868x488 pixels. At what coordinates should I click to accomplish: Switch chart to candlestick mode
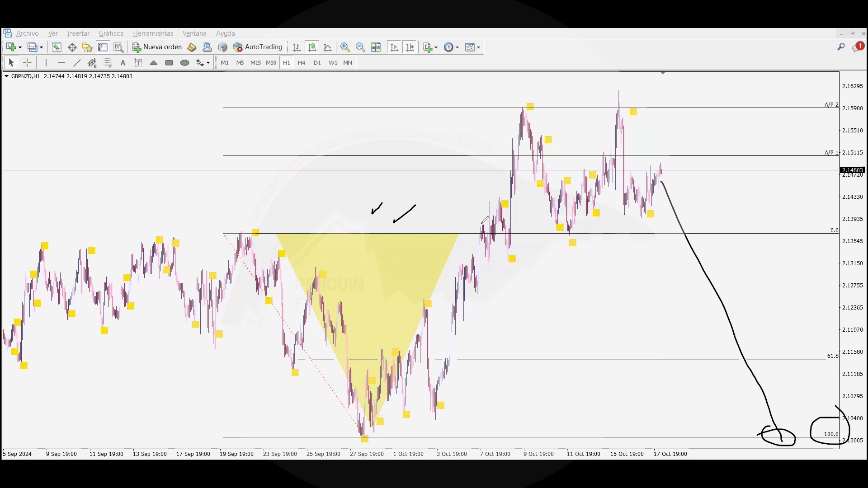tap(312, 47)
